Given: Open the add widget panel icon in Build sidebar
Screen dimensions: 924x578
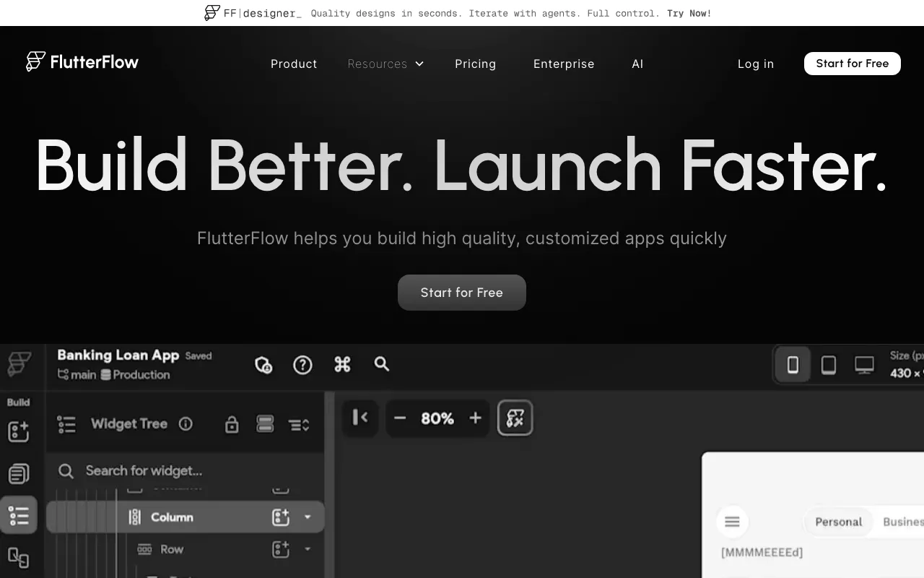Looking at the screenshot, I should click(19, 431).
